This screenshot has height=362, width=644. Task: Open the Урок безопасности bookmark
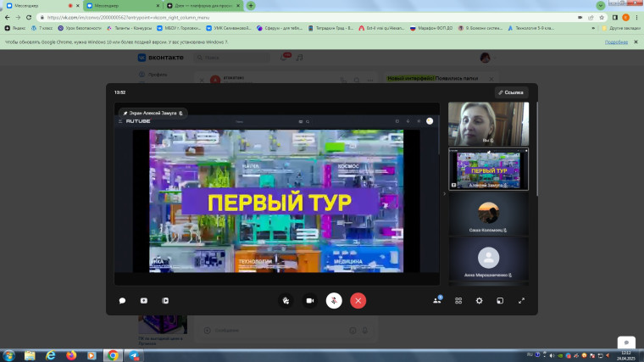tap(80, 28)
